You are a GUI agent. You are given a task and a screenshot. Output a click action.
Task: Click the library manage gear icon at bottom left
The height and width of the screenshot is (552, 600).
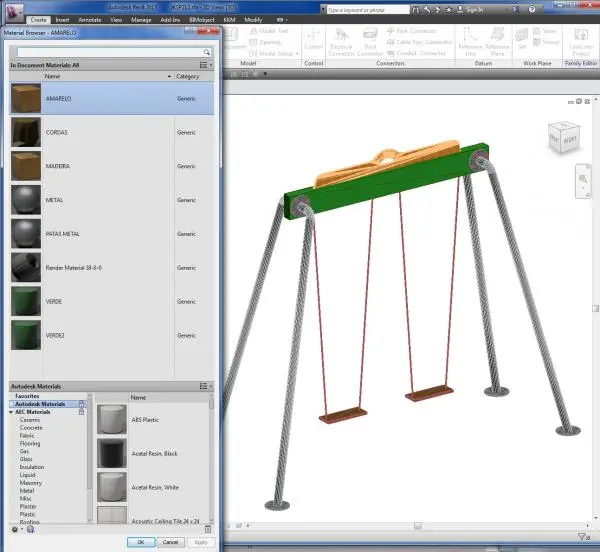[x=15, y=529]
